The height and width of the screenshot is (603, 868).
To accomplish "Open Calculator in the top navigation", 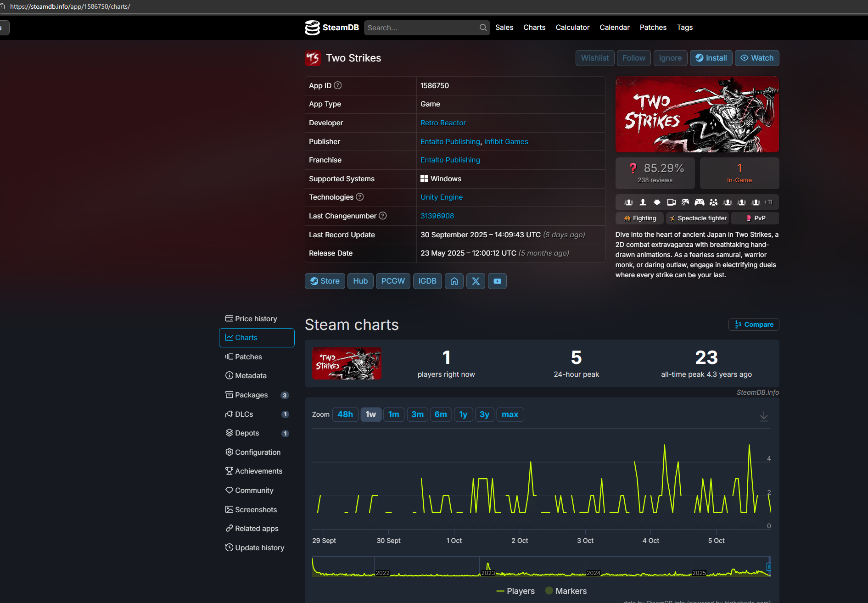I will pos(572,28).
